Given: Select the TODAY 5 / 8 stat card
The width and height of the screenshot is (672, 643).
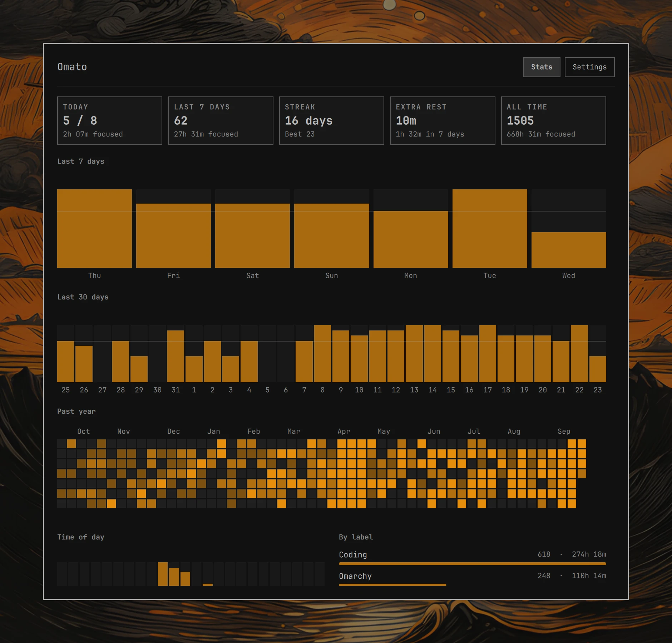Looking at the screenshot, I should tap(110, 121).
